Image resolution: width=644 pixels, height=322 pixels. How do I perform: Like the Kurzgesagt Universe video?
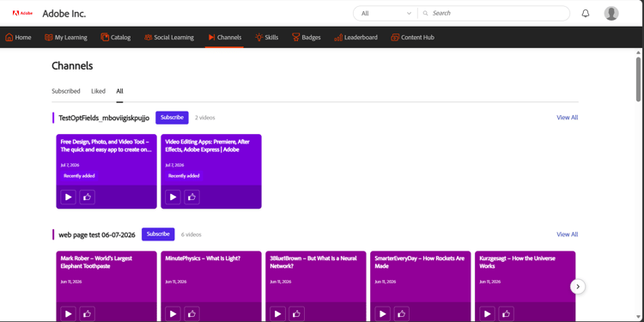click(506, 313)
